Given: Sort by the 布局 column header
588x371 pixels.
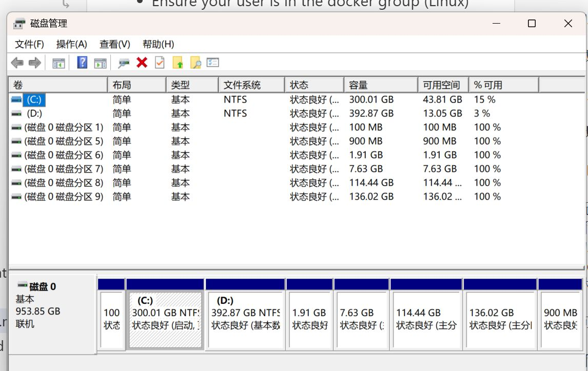Looking at the screenshot, I should click(x=137, y=85).
